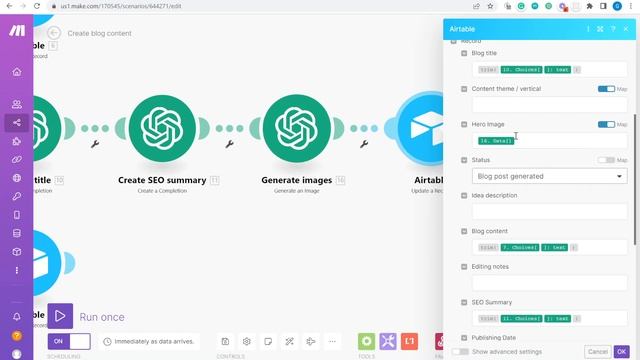The image size is (640, 360).
Task: Select the Create SEO summary module
Action: point(162,129)
